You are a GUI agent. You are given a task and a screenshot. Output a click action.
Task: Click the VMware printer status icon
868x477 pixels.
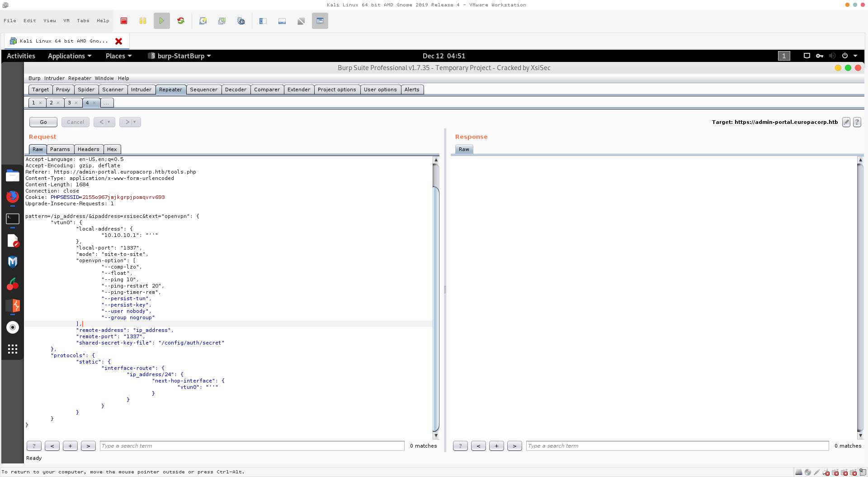pyautogui.click(x=826, y=472)
